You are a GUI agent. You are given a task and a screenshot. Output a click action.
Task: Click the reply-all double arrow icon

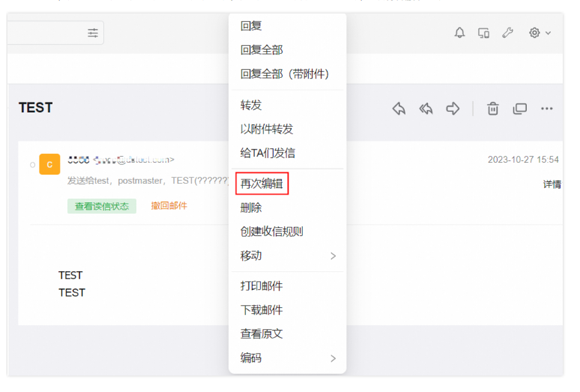tap(426, 109)
